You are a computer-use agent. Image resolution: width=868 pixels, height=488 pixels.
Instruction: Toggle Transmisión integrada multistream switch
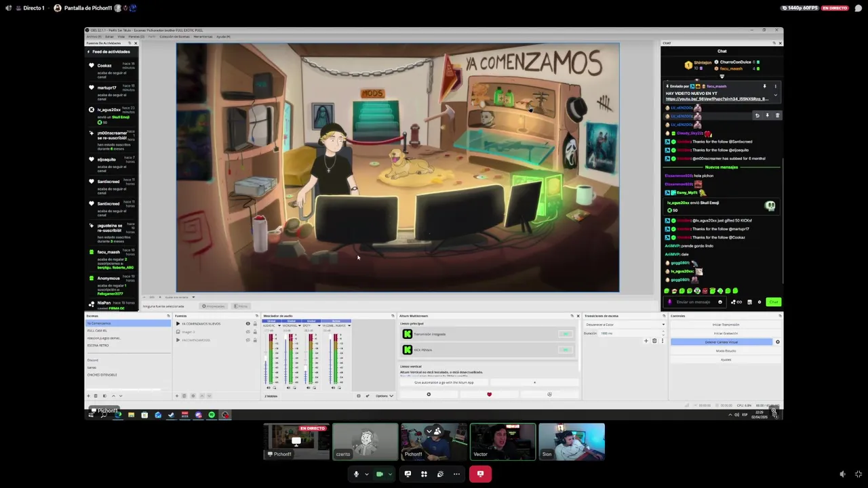[566, 333]
